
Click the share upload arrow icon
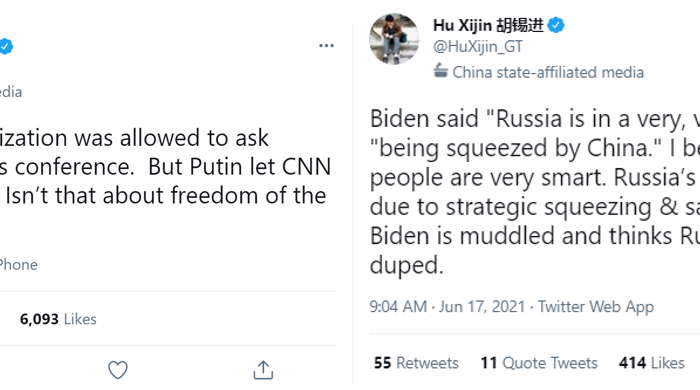point(263,370)
